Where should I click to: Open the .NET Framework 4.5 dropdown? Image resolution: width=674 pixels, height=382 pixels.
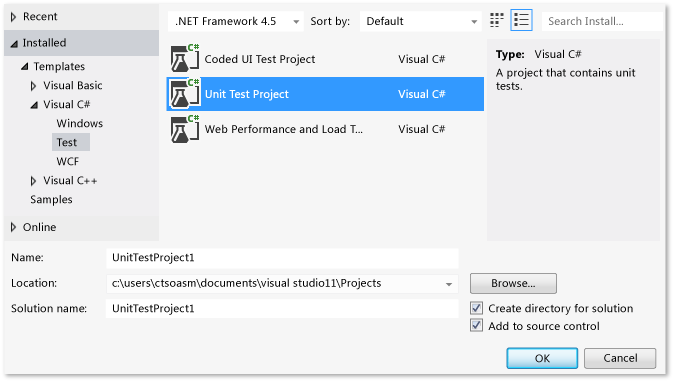[236, 21]
